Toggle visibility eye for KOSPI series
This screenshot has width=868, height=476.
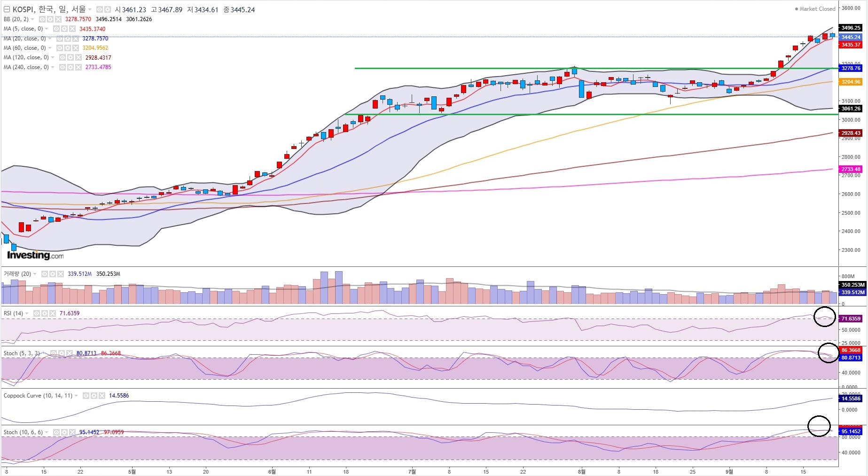click(100, 9)
